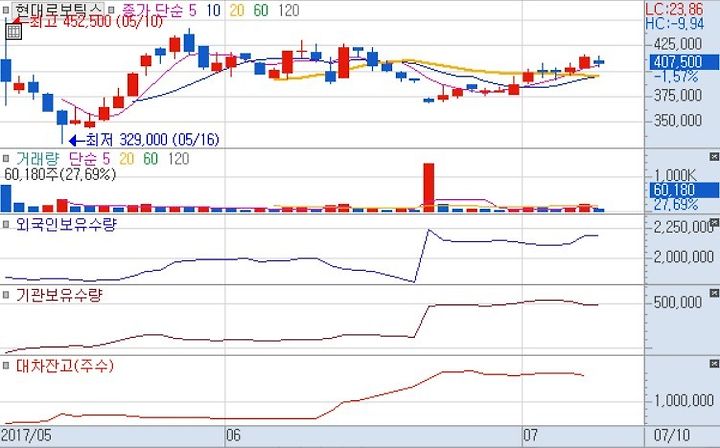Click the grid table icon on the price chart
The height and width of the screenshot is (448, 720).
tap(13, 32)
